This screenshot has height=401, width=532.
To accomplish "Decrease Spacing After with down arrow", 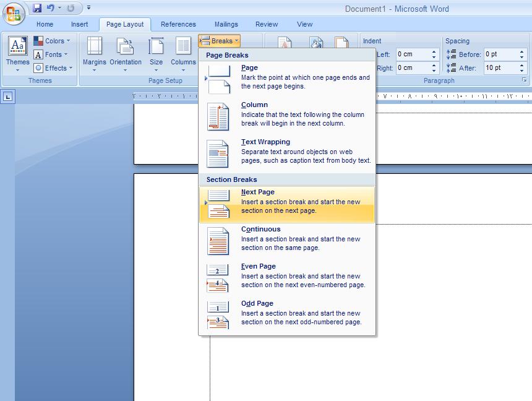I will (522, 71).
